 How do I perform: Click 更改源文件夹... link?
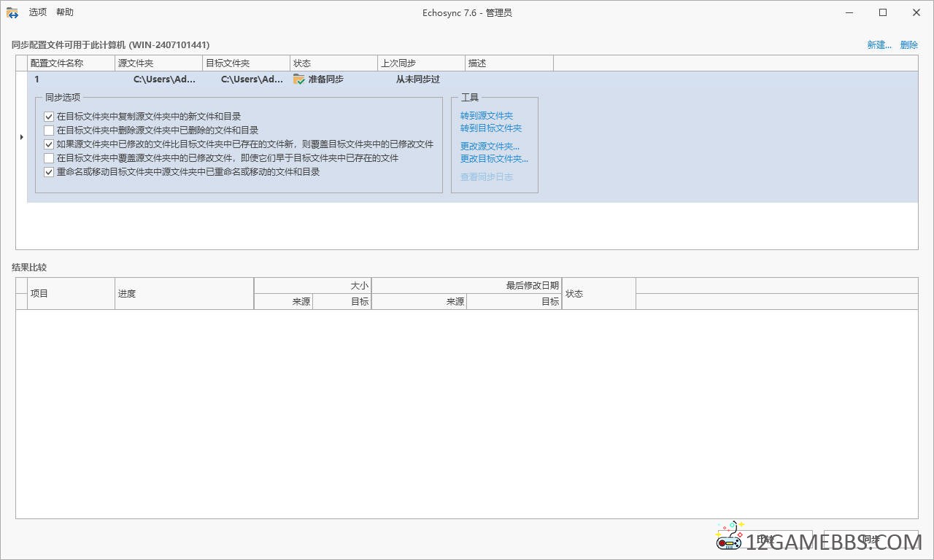click(490, 146)
